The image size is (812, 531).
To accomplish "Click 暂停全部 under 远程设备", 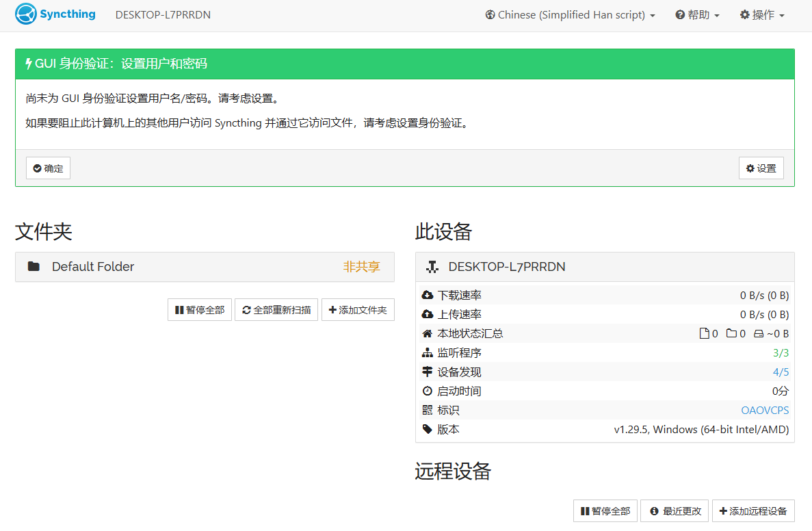I will pos(605,510).
